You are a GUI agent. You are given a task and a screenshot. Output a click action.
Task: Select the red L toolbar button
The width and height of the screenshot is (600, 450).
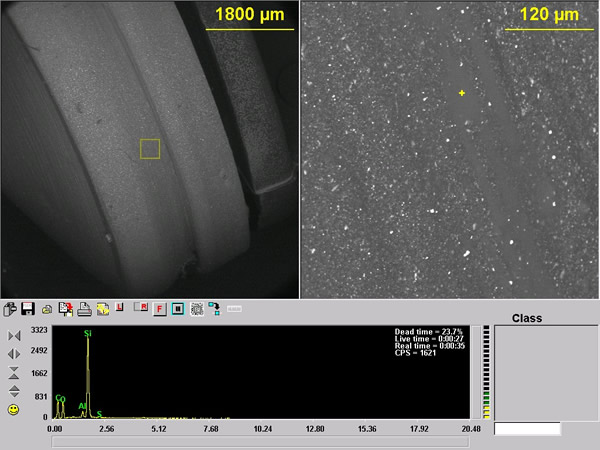click(119, 307)
